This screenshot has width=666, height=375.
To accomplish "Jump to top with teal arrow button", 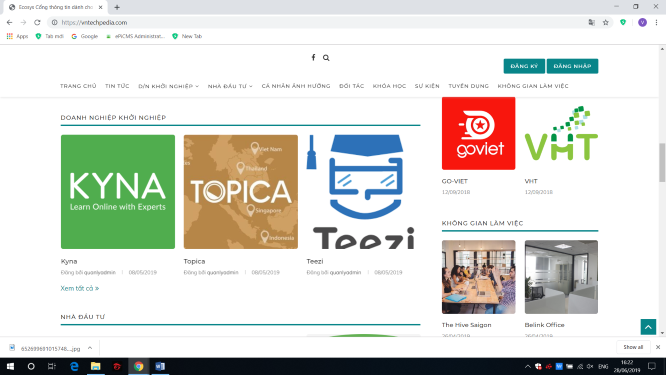I will (648, 327).
